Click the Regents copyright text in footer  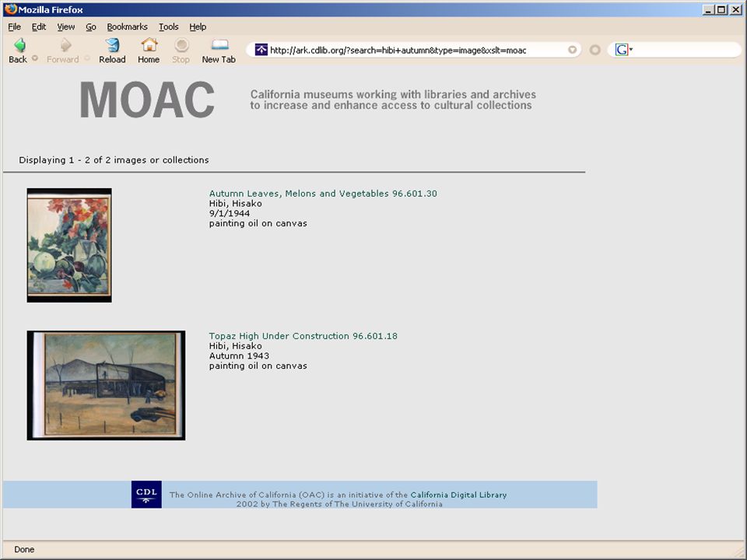[339, 504]
